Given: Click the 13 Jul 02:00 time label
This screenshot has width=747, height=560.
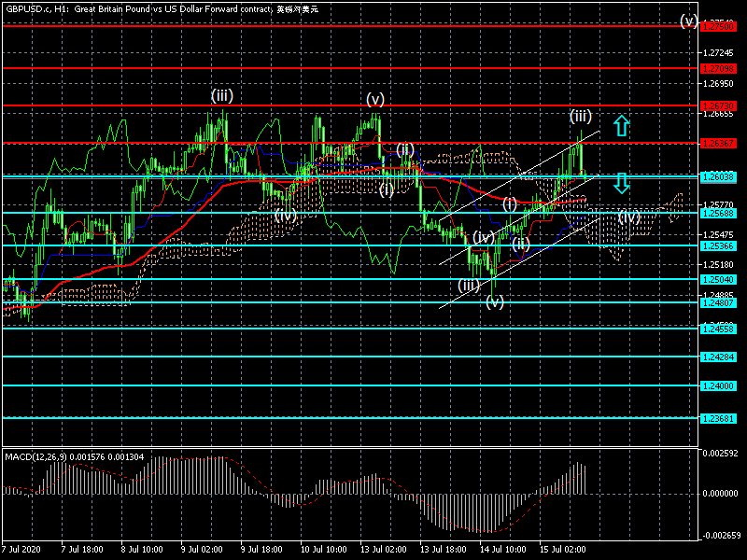Looking at the screenshot, I should [384, 549].
